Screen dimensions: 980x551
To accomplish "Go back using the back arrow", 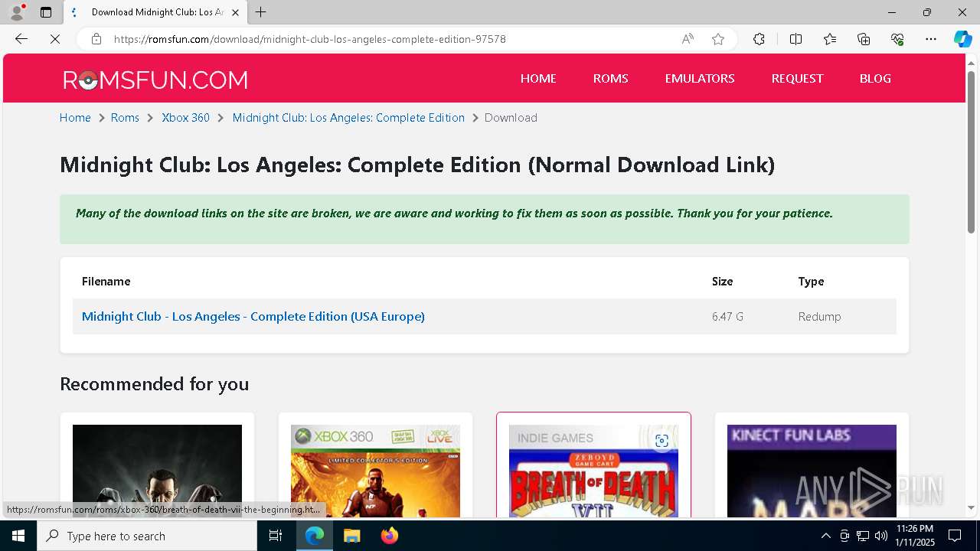I will 21,39.
